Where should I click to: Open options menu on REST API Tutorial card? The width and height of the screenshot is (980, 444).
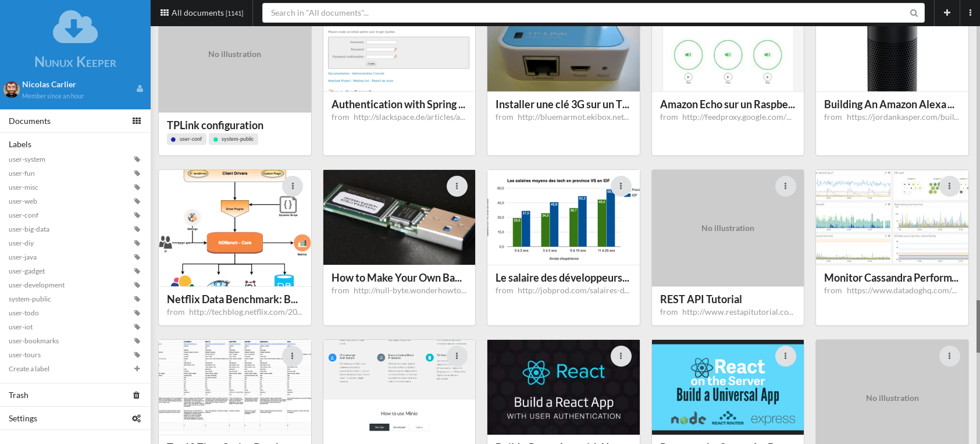coord(786,186)
